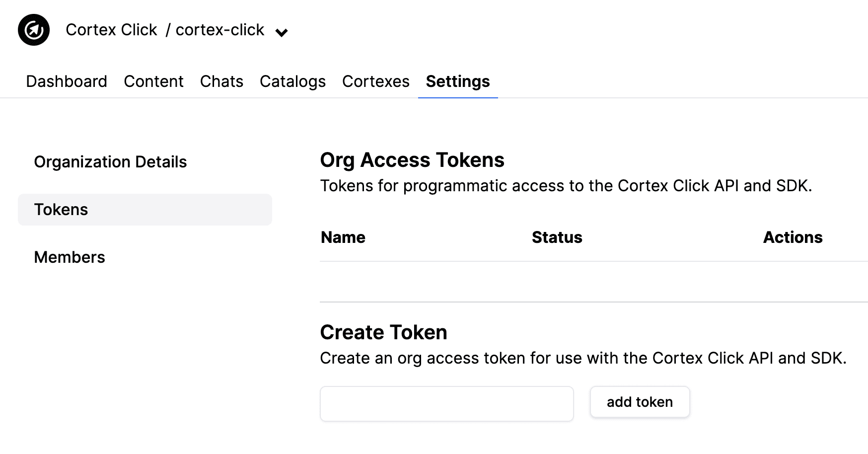Go to the Chats tab

[x=221, y=81]
